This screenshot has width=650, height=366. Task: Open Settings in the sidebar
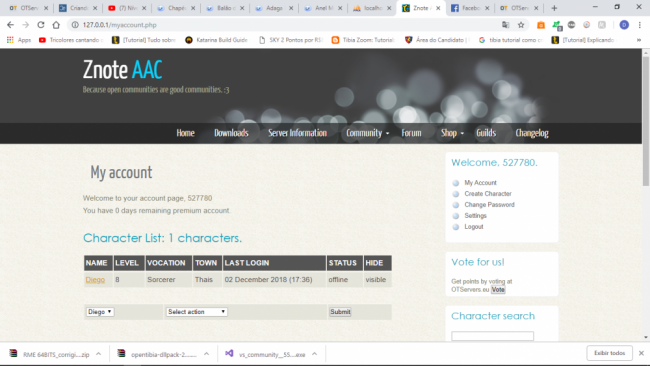pyautogui.click(x=475, y=216)
